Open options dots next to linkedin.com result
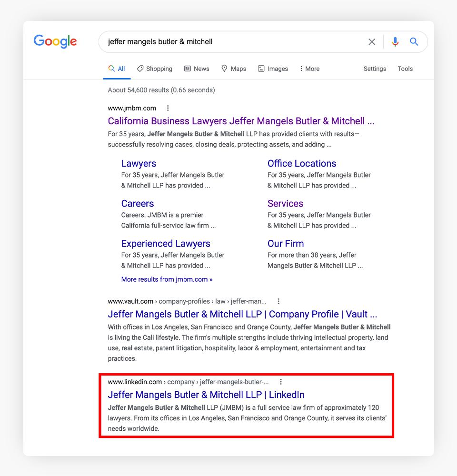This screenshot has width=457, height=476. coord(281,382)
